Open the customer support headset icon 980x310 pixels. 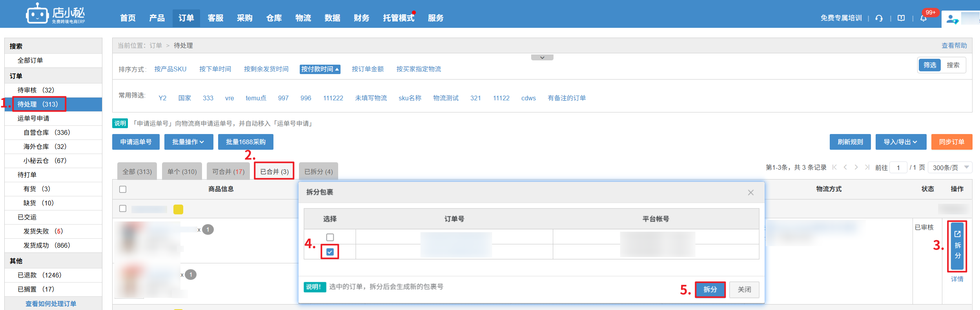pyautogui.click(x=879, y=18)
